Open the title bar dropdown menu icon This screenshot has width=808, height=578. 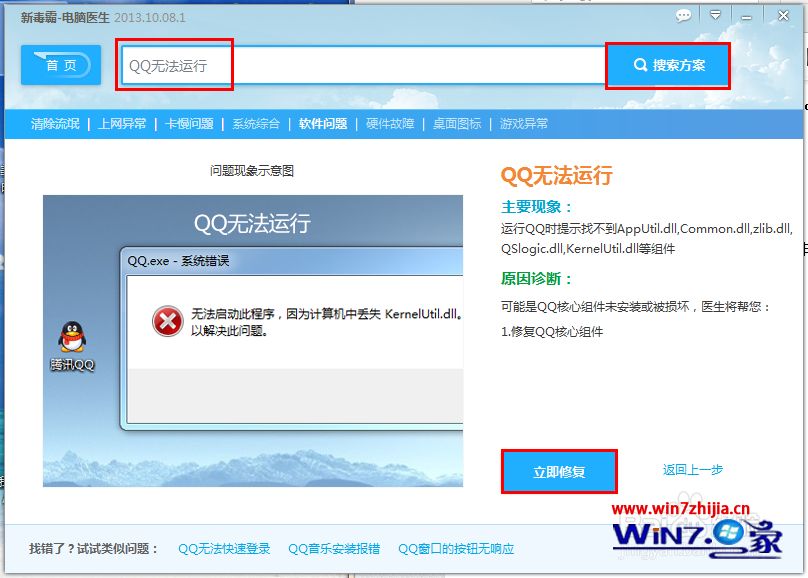tap(715, 15)
